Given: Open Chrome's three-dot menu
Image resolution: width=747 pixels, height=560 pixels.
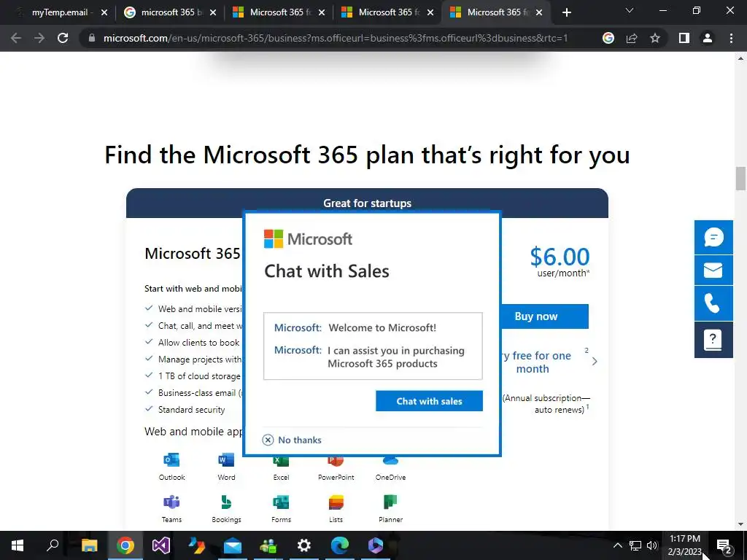Looking at the screenshot, I should (731, 38).
